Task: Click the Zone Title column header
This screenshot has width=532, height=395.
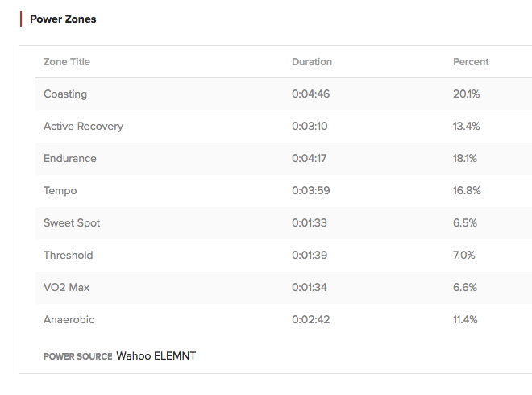Action: [x=67, y=62]
